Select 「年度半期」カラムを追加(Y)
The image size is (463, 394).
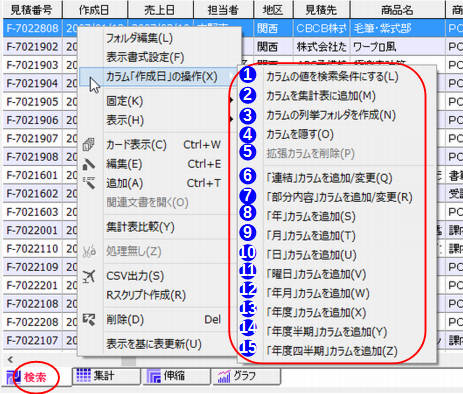(337, 332)
